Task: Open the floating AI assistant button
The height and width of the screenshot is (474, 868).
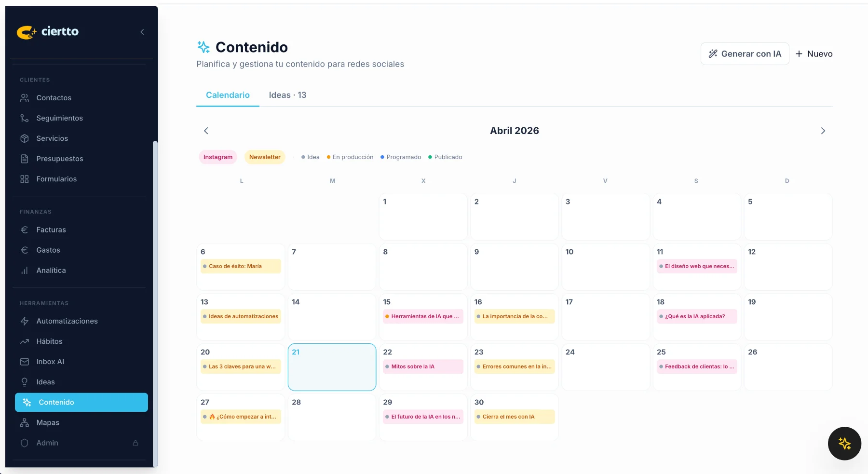Action: 844,444
